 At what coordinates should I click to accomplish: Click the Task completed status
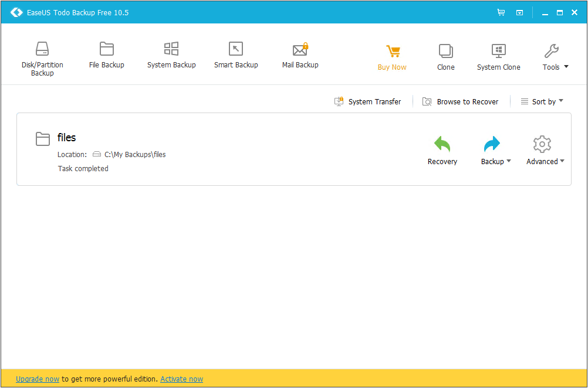click(x=83, y=169)
